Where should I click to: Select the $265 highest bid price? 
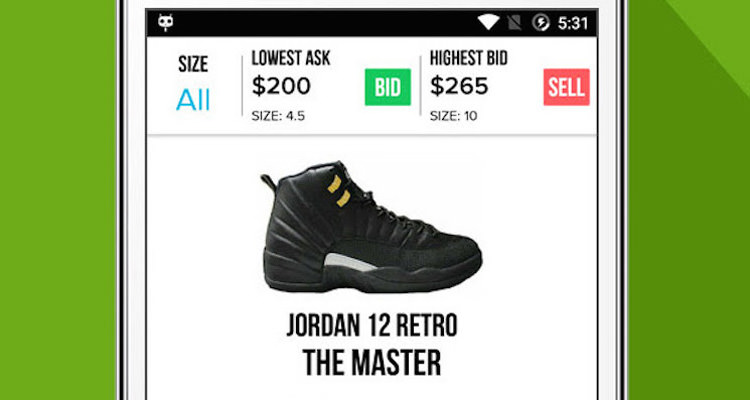click(459, 86)
